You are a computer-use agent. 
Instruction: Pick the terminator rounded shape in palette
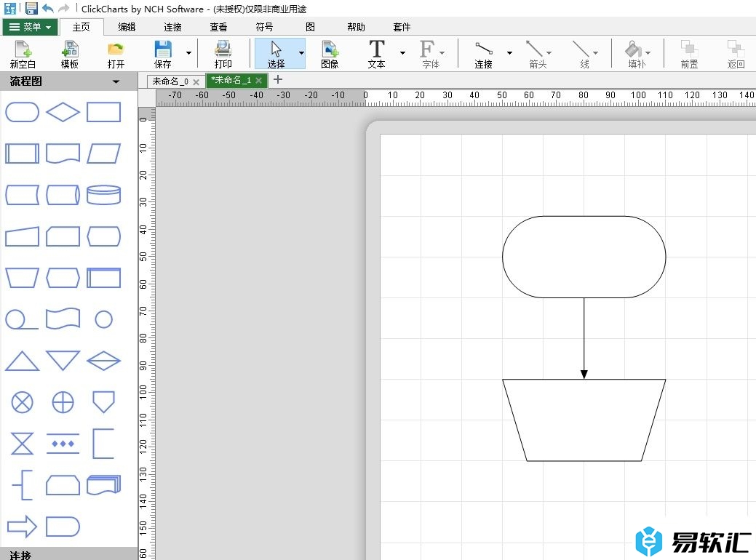tap(22, 112)
